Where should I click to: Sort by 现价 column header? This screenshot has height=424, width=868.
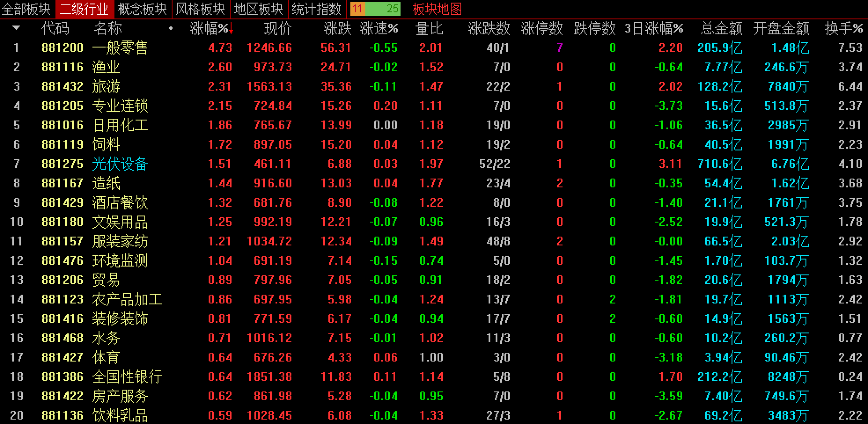pyautogui.click(x=278, y=29)
